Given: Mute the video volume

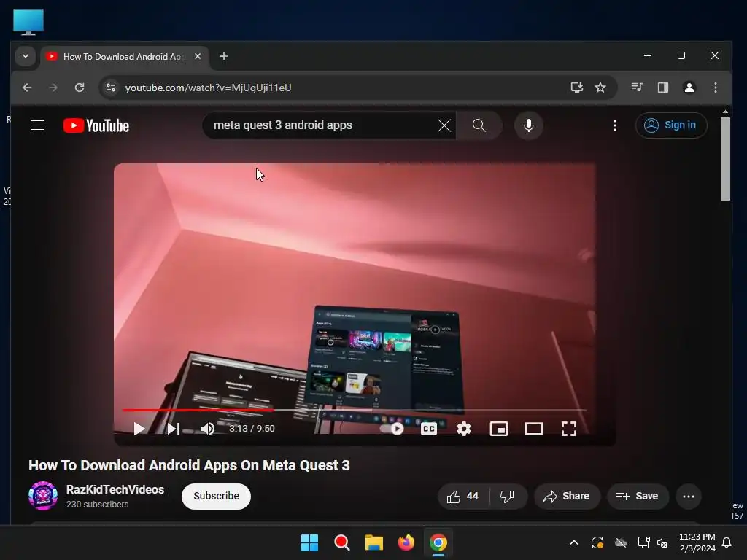Looking at the screenshot, I should pyautogui.click(x=208, y=429).
